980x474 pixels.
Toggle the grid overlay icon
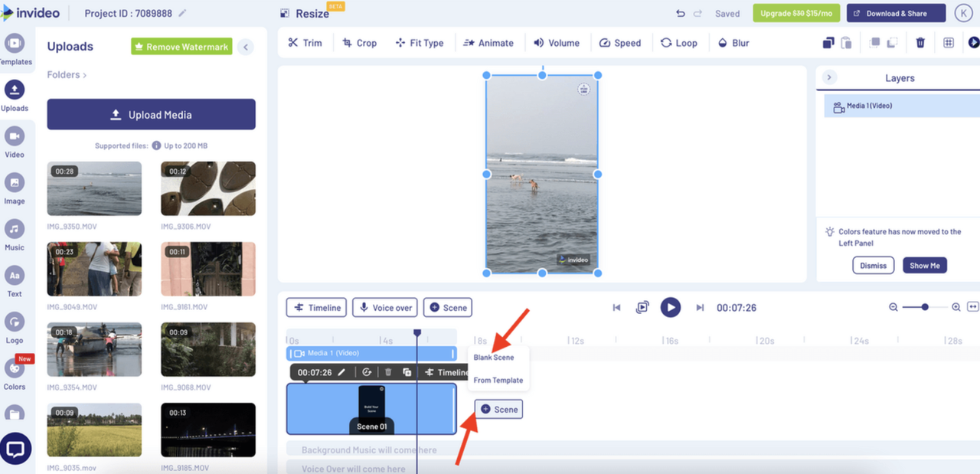(x=949, y=43)
